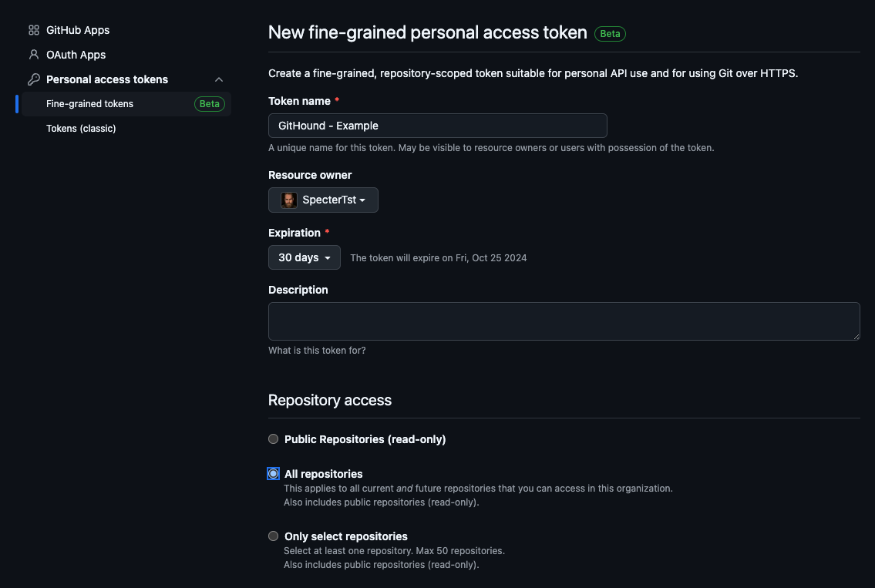Select Fine-grained tokens in the sidebar
Viewport: 875px width, 588px height.
coord(89,103)
